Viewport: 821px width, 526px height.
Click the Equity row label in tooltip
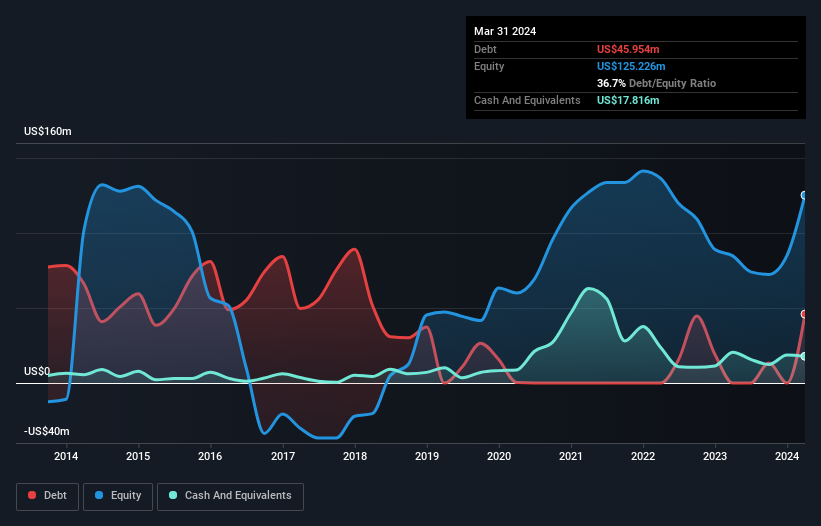[x=489, y=66]
